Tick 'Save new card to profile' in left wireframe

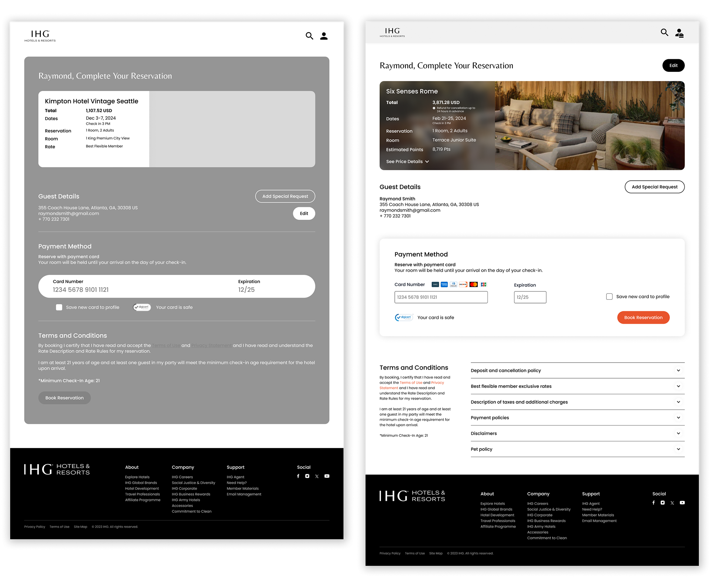59,308
